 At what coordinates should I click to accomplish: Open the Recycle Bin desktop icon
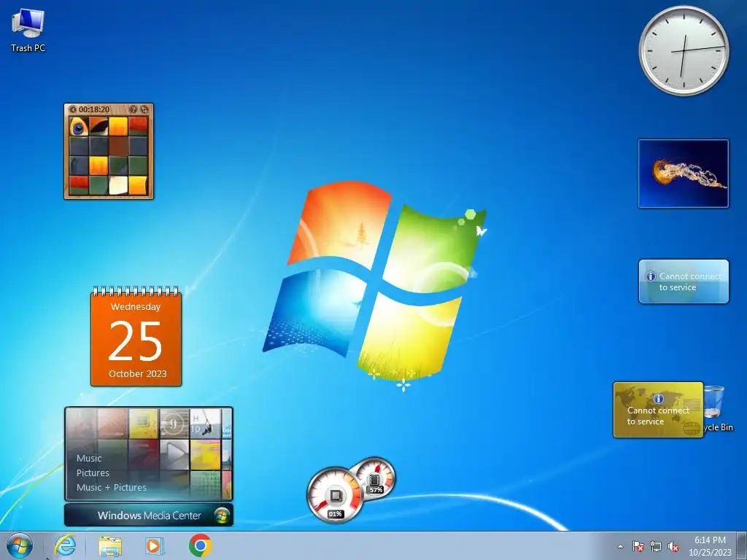point(718,408)
